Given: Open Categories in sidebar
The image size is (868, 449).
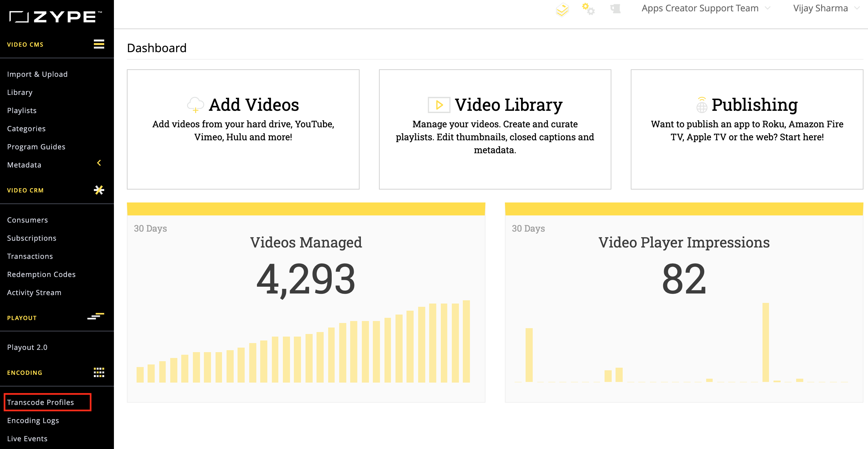Looking at the screenshot, I should coord(26,129).
